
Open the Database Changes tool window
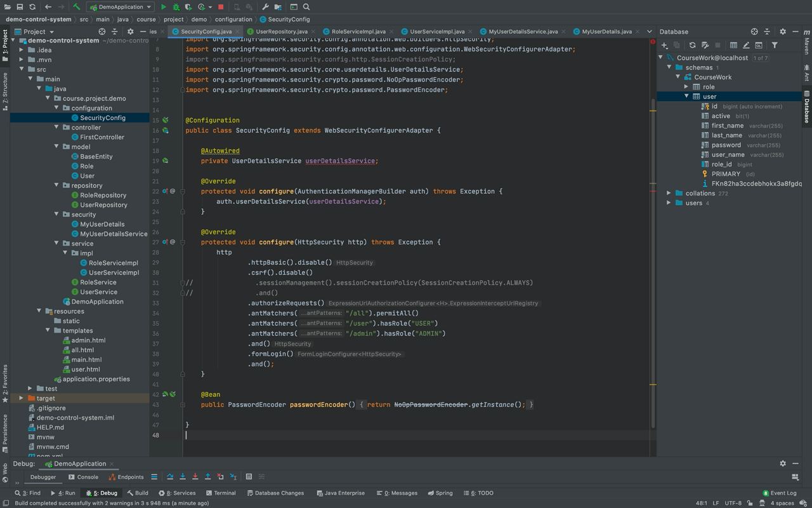tap(275, 493)
